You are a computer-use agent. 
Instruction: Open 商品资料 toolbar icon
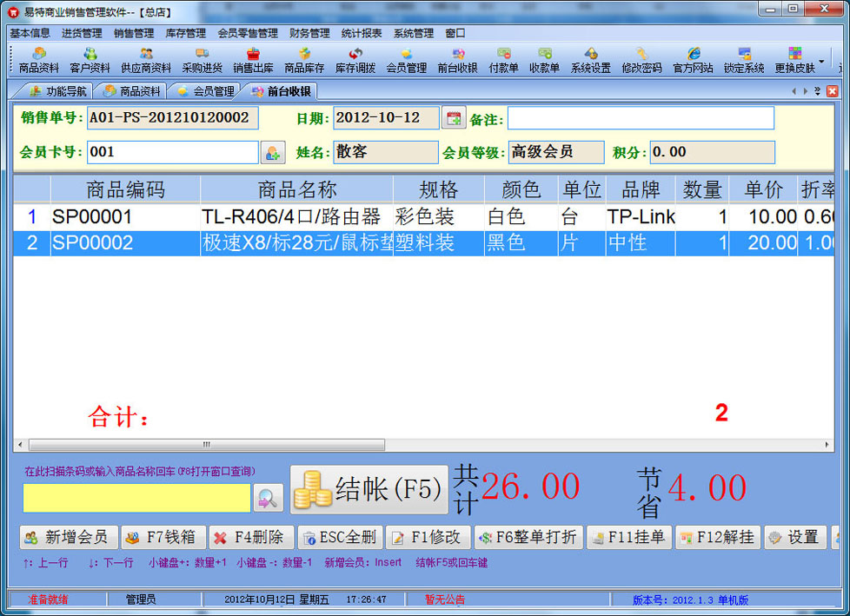point(39,60)
